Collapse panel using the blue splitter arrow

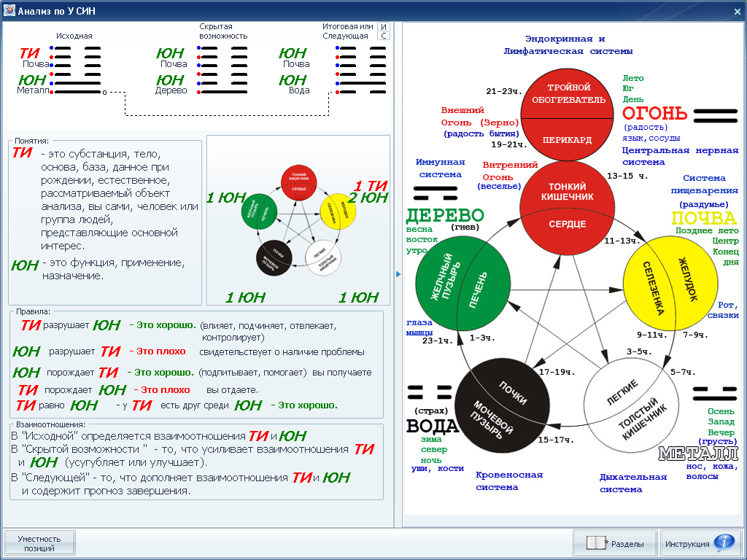click(x=398, y=274)
